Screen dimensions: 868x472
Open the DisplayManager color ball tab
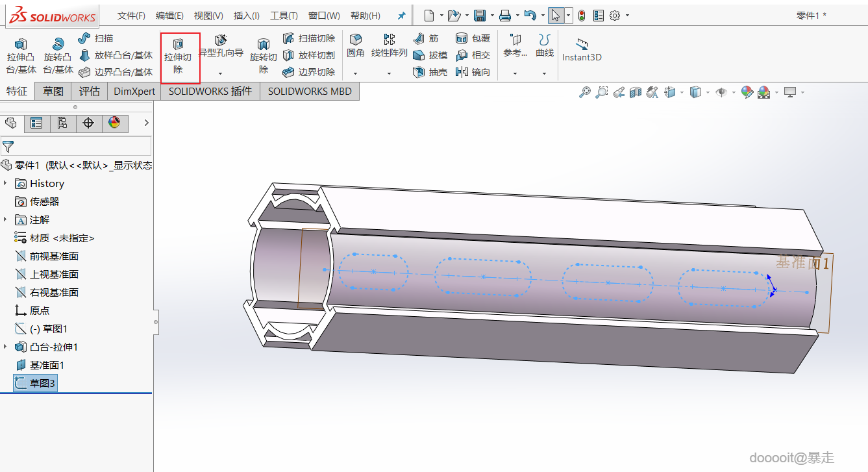(114, 123)
